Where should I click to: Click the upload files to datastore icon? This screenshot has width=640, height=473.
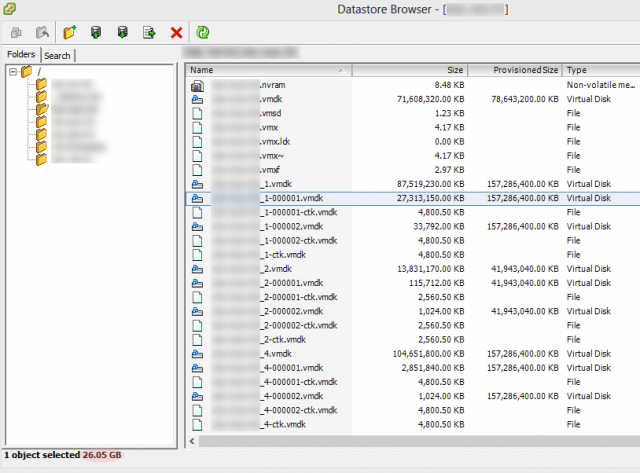(96, 33)
